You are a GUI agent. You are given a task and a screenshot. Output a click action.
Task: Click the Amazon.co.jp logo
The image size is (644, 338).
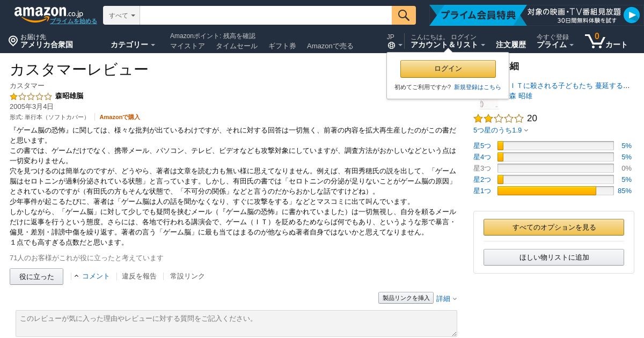coord(48,13)
